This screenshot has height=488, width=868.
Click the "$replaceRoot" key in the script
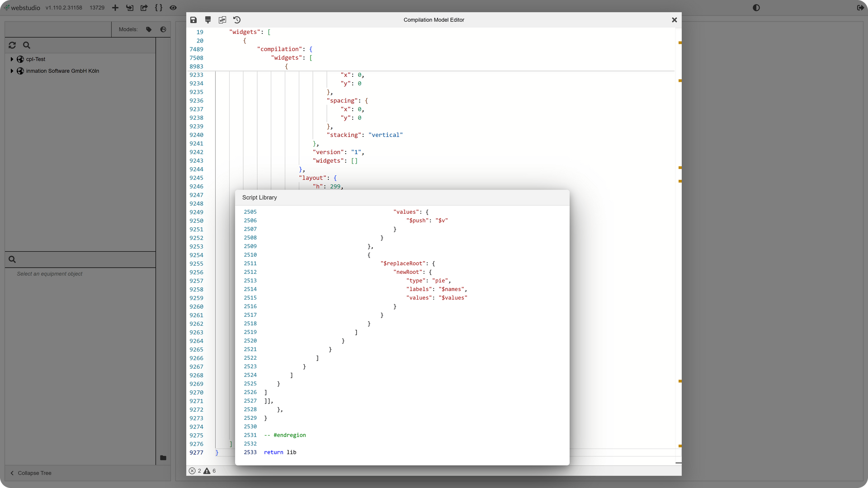point(404,263)
